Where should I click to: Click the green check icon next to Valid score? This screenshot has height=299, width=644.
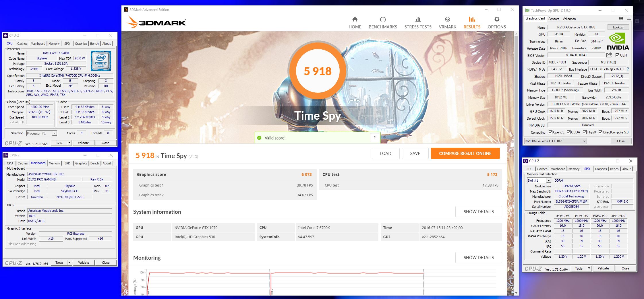click(x=259, y=138)
